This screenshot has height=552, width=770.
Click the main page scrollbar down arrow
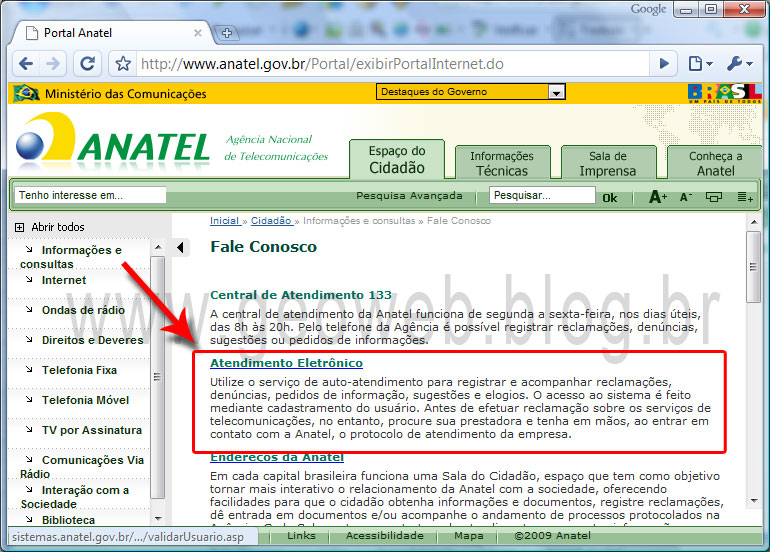(x=754, y=500)
